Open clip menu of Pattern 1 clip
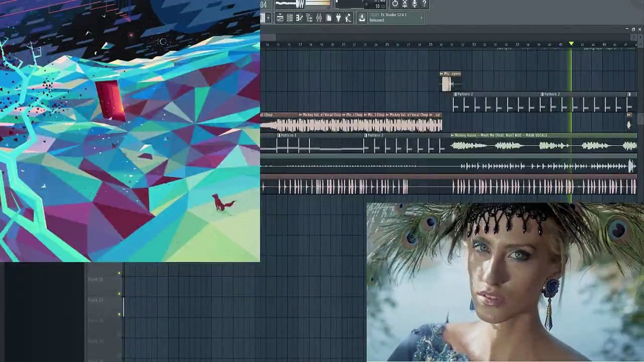Image resolution: width=644 pixels, height=362 pixels. click(x=278, y=136)
